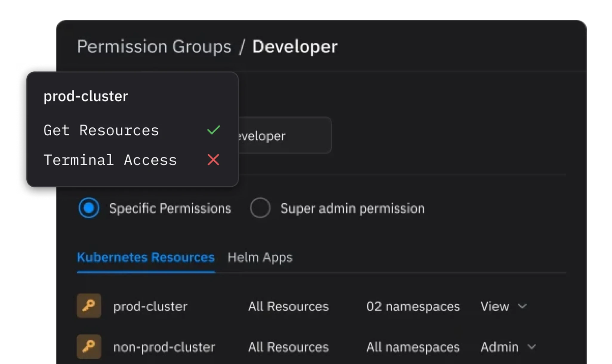Click the green checkmark beside Get Resources
This screenshot has height=364, width=612.
[x=213, y=130]
